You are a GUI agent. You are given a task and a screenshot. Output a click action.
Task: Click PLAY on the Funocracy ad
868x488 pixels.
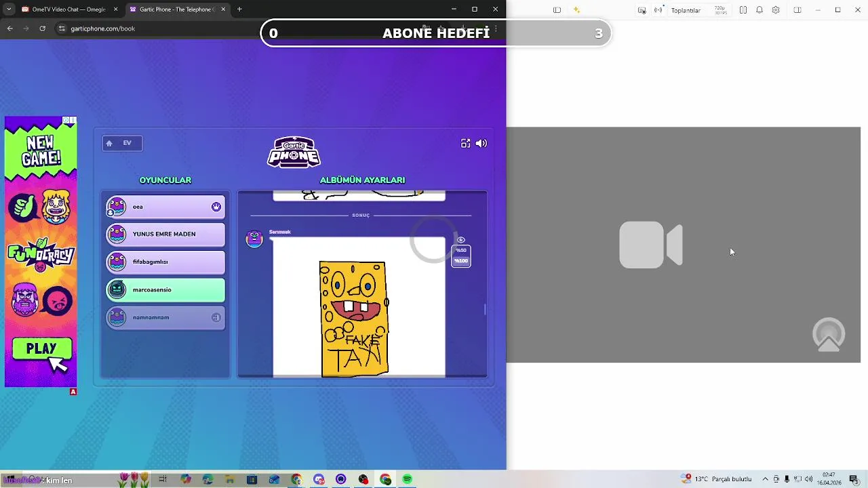pyautogui.click(x=41, y=349)
